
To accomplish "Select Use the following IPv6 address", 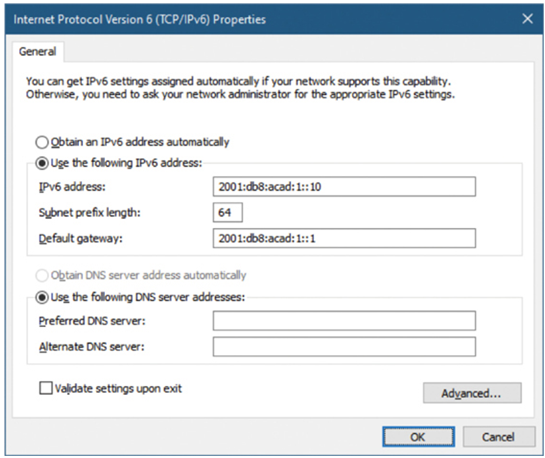I will pos(42,163).
